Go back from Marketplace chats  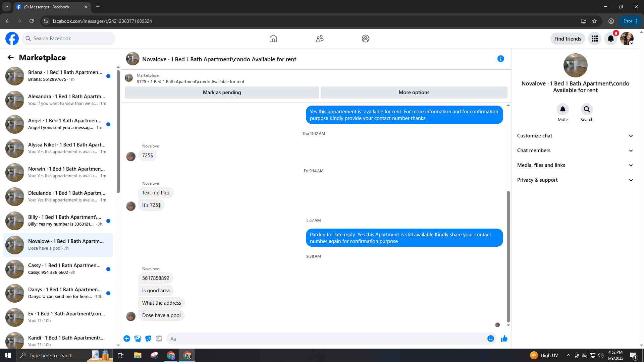pos(11,57)
